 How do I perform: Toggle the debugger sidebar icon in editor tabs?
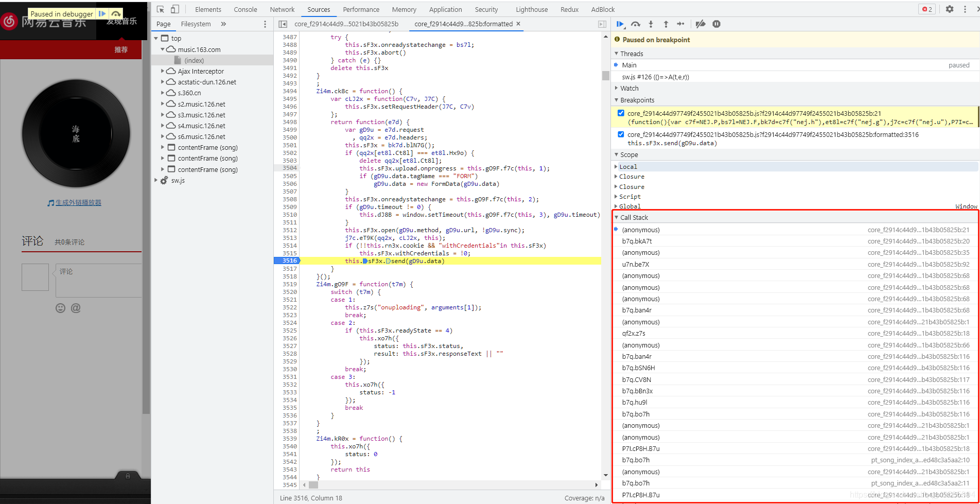pos(602,24)
